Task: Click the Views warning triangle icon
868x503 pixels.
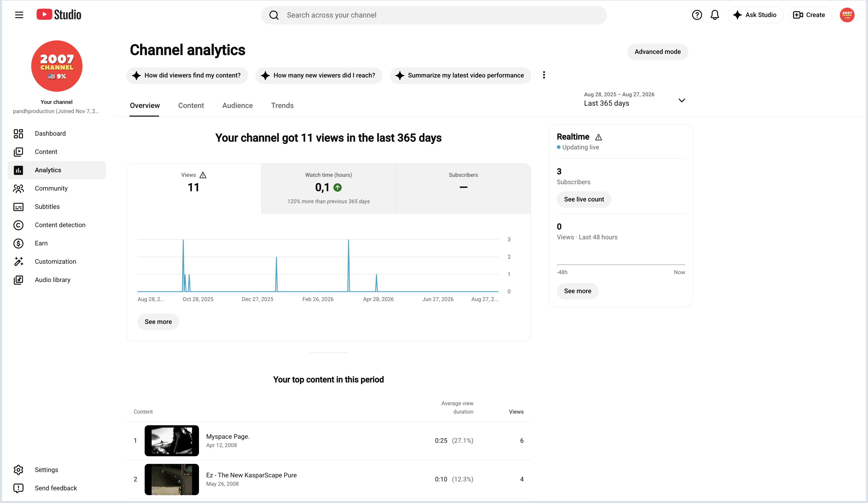Action: 203,175
